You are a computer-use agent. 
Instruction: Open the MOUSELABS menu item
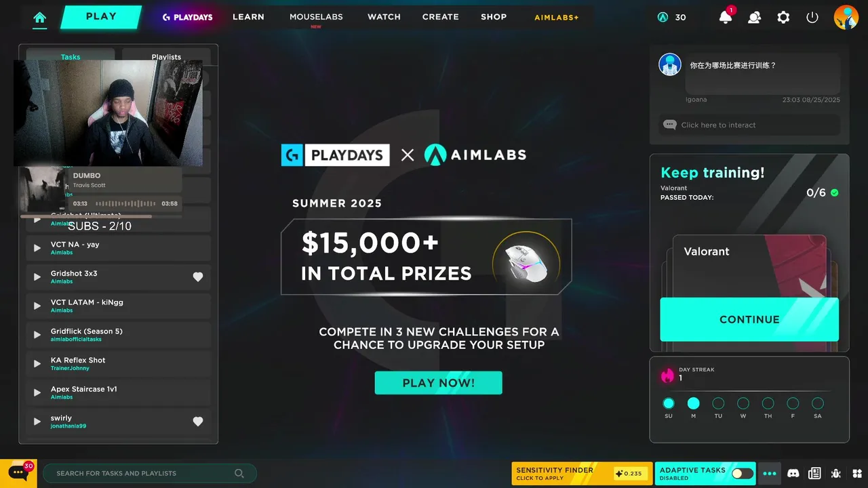316,17
